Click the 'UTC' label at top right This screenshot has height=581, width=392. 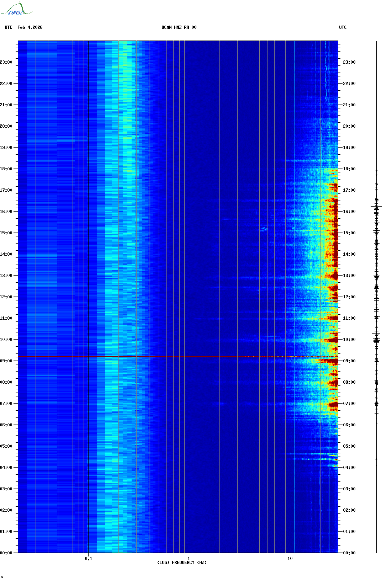point(343,27)
